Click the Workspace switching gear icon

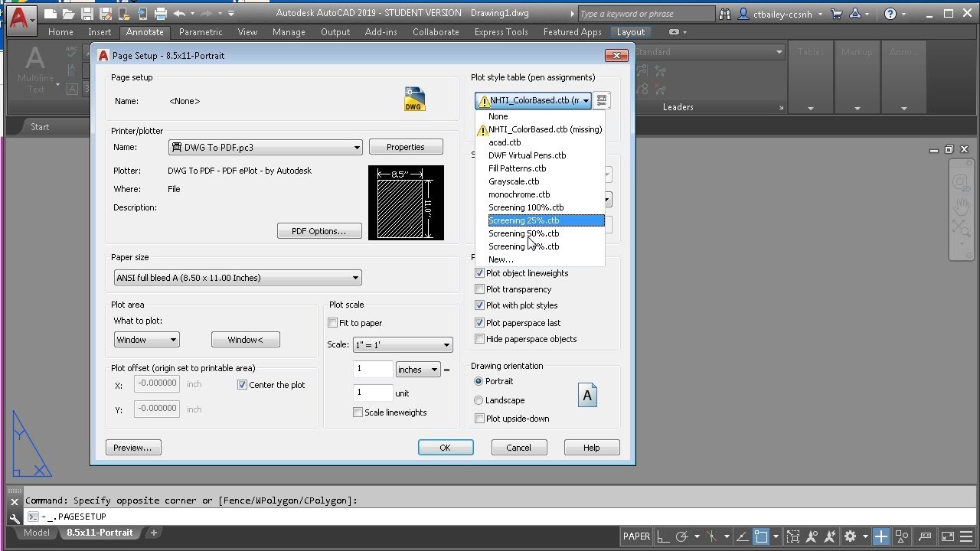pyautogui.click(x=850, y=536)
